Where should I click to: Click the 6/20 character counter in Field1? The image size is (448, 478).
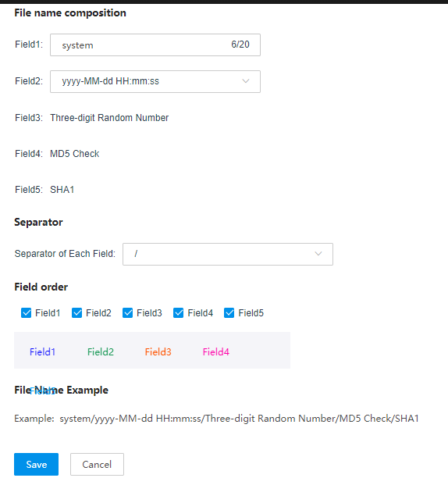point(240,45)
